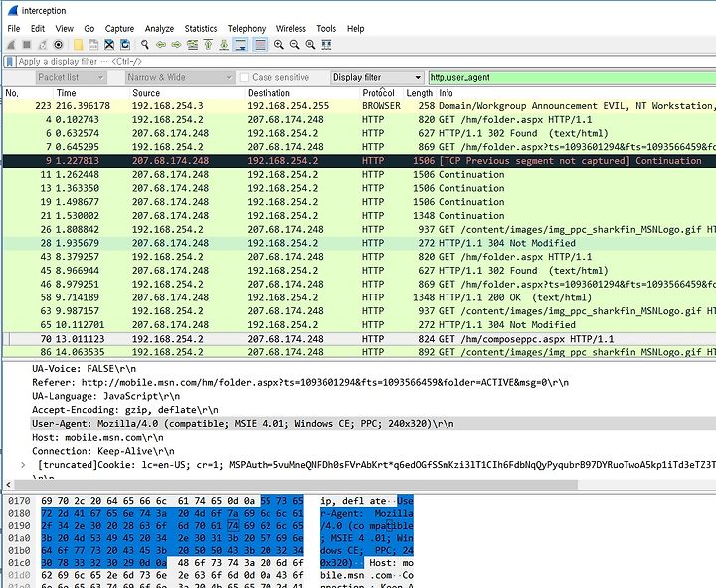Click the zoom out magnifier icon
This screenshot has width=716, height=588.
295,45
